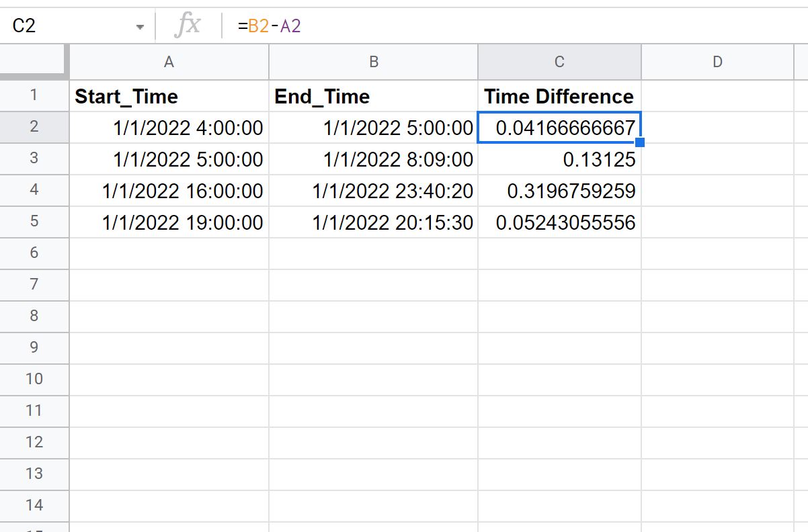Select cell with 1/1/2022 20:15:30

pos(374,222)
